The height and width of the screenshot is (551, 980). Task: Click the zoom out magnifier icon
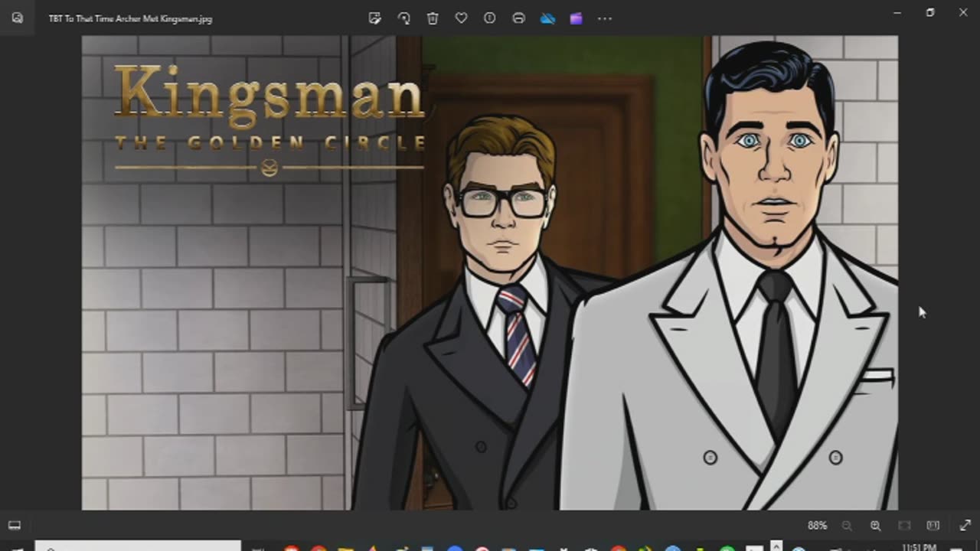coord(847,526)
